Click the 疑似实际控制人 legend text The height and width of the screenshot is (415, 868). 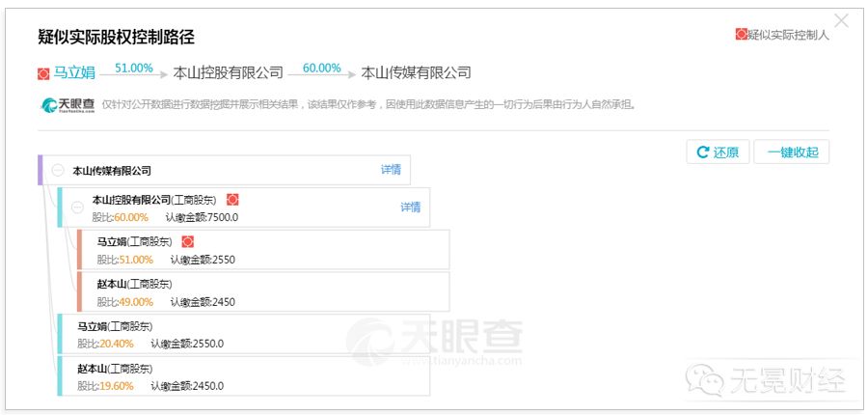(789, 35)
